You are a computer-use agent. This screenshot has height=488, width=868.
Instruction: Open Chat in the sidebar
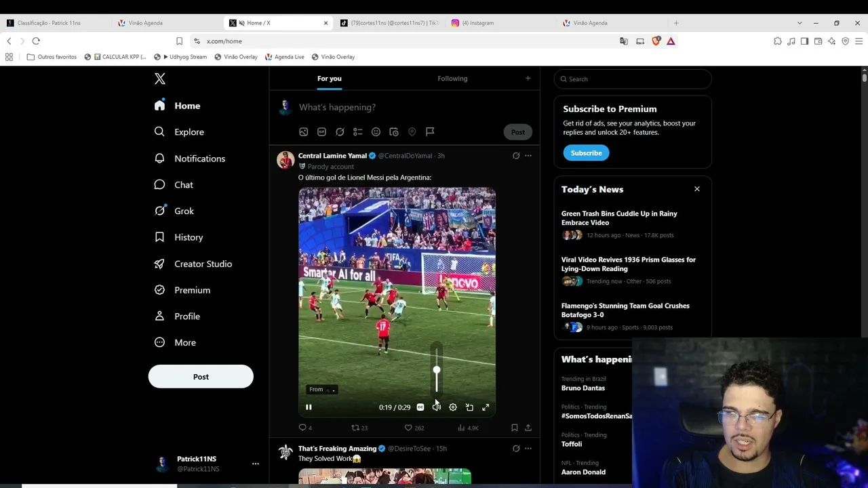tap(174, 185)
